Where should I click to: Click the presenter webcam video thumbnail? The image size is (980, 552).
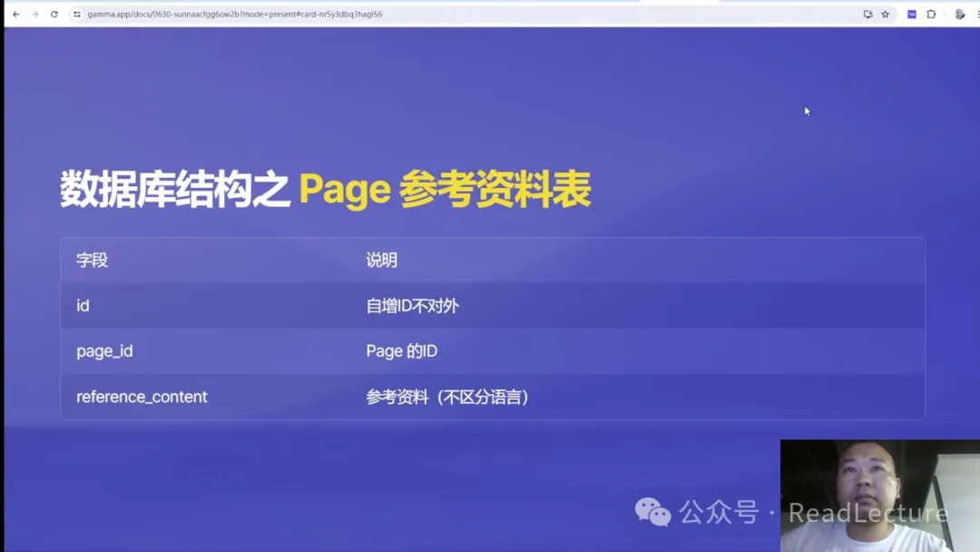pos(867,495)
